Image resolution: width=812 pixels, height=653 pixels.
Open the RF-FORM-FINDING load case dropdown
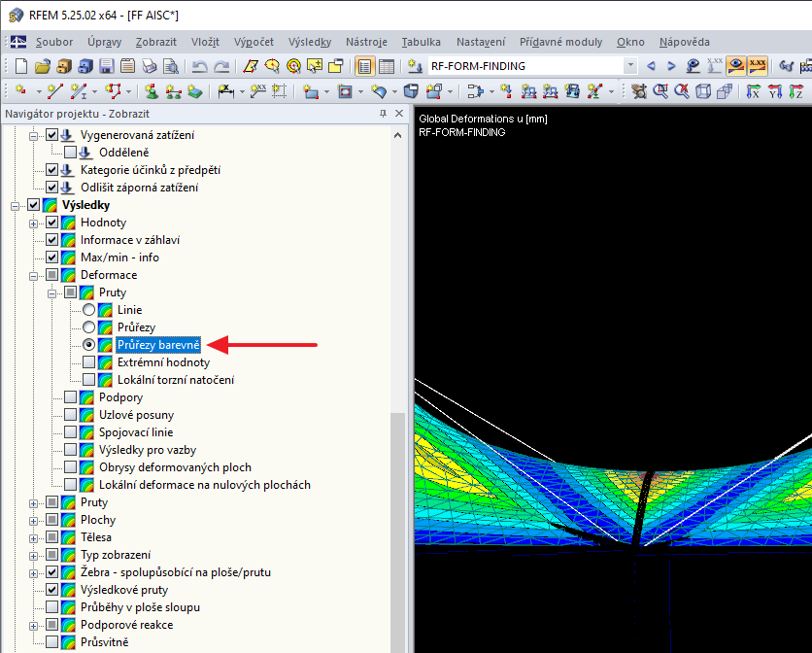point(630,66)
